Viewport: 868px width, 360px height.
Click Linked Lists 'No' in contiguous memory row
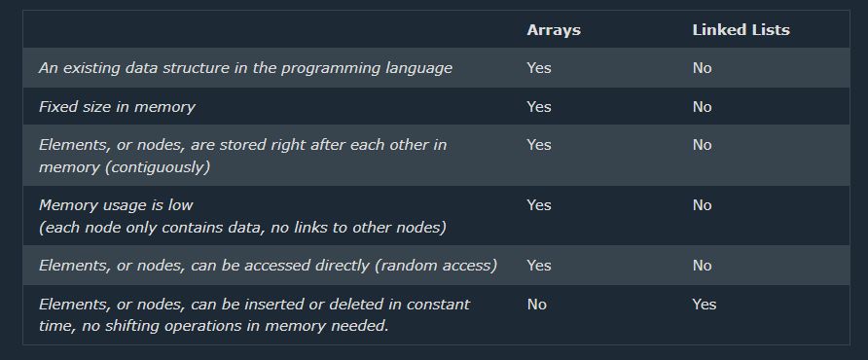[x=702, y=145]
